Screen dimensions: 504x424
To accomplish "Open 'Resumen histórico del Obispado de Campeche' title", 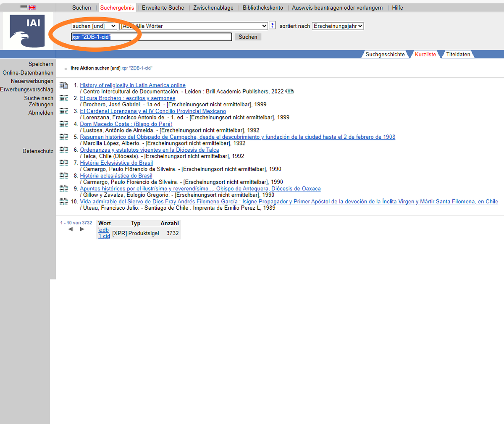I will [238, 137].
